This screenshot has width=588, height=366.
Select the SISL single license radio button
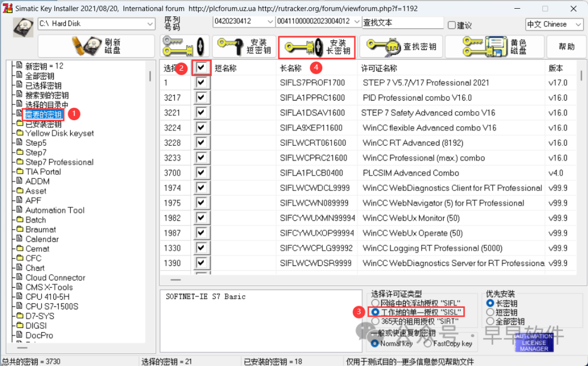point(375,312)
